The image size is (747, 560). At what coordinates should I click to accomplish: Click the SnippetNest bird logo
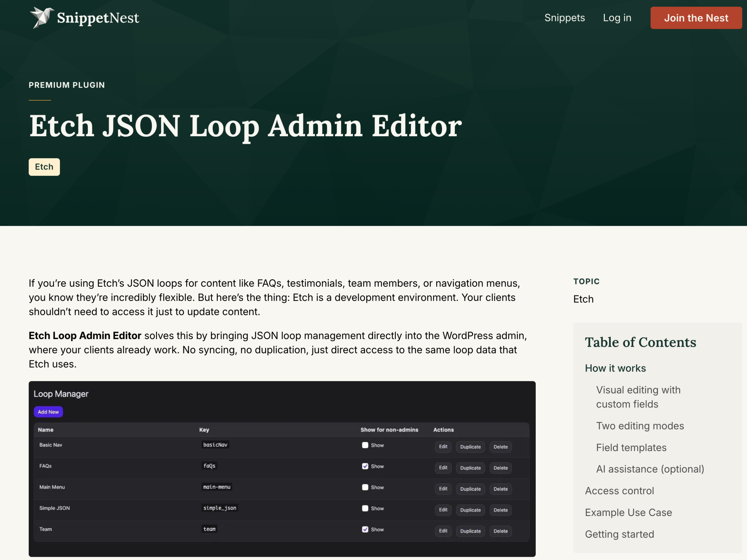42,18
